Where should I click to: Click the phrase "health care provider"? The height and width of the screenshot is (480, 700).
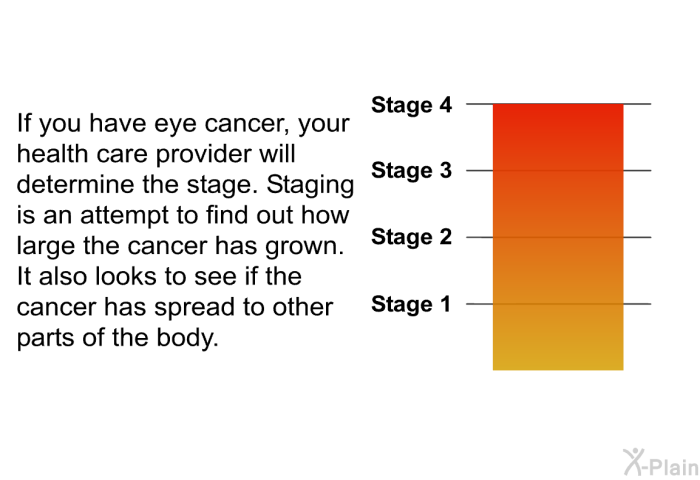point(135,156)
